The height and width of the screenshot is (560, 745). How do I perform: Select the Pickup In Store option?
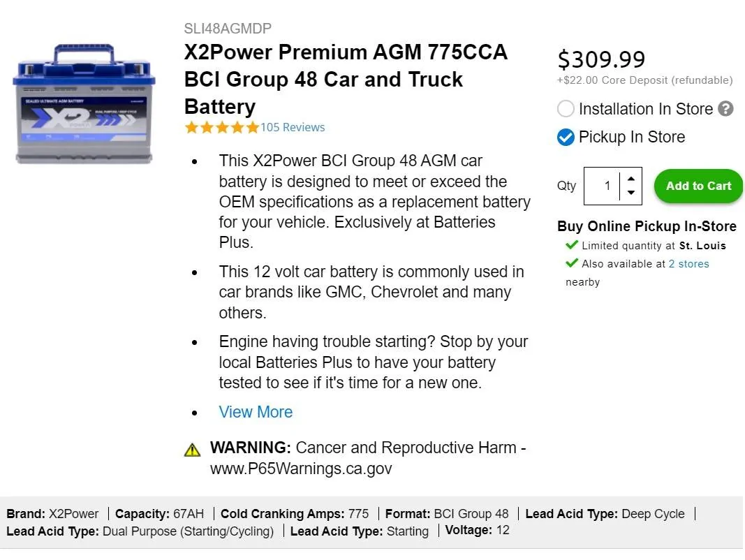(x=566, y=137)
